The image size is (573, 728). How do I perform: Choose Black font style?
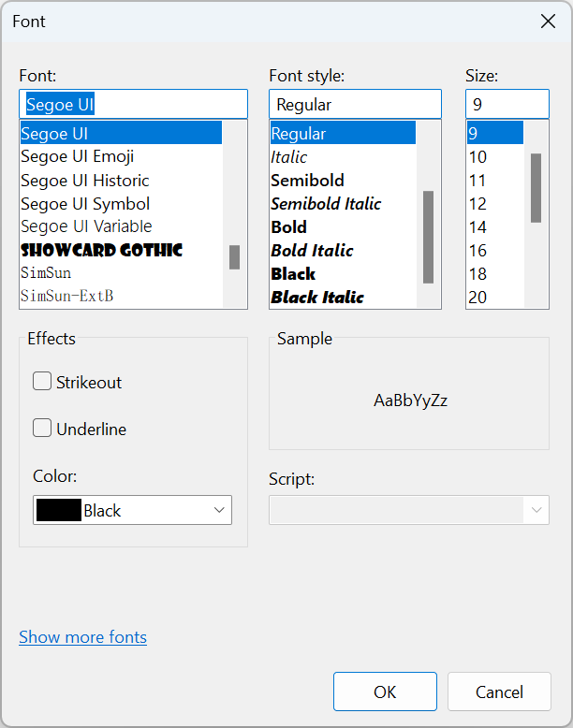tap(343, 273)
